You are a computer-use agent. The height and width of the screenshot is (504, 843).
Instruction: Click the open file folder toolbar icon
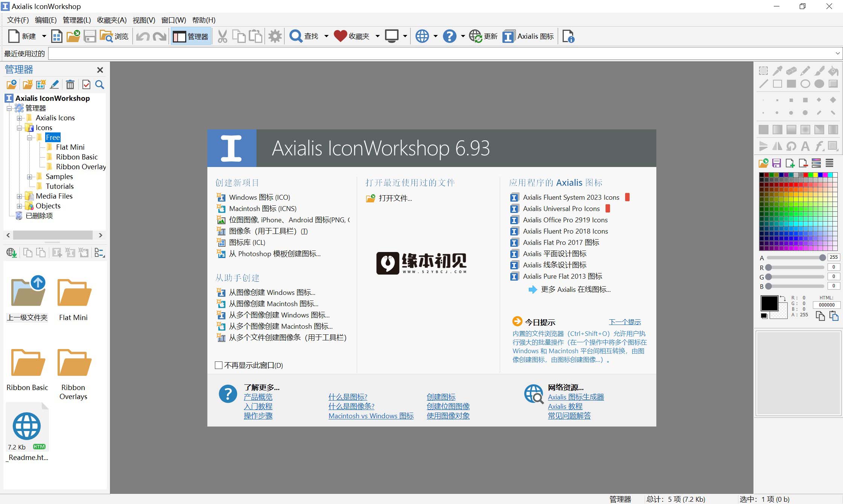point(73,36)
